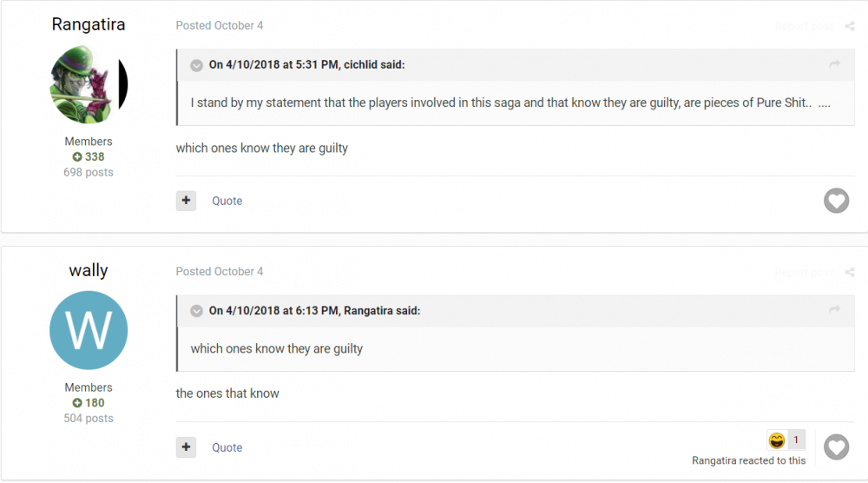Open wally's W avatar
This screenshot has width=868, height=483.
click(x=89, y=331)
